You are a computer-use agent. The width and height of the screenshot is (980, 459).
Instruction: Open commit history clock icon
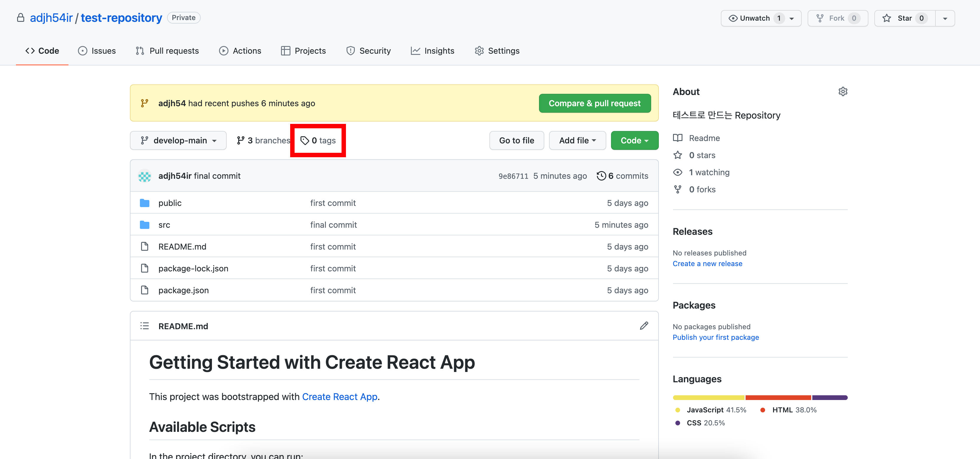tap(601, 176)
